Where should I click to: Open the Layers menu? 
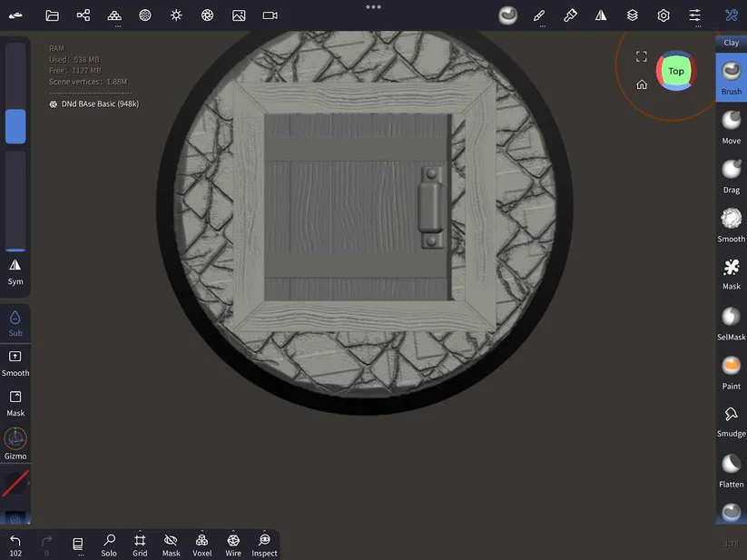tap(633, 15)
